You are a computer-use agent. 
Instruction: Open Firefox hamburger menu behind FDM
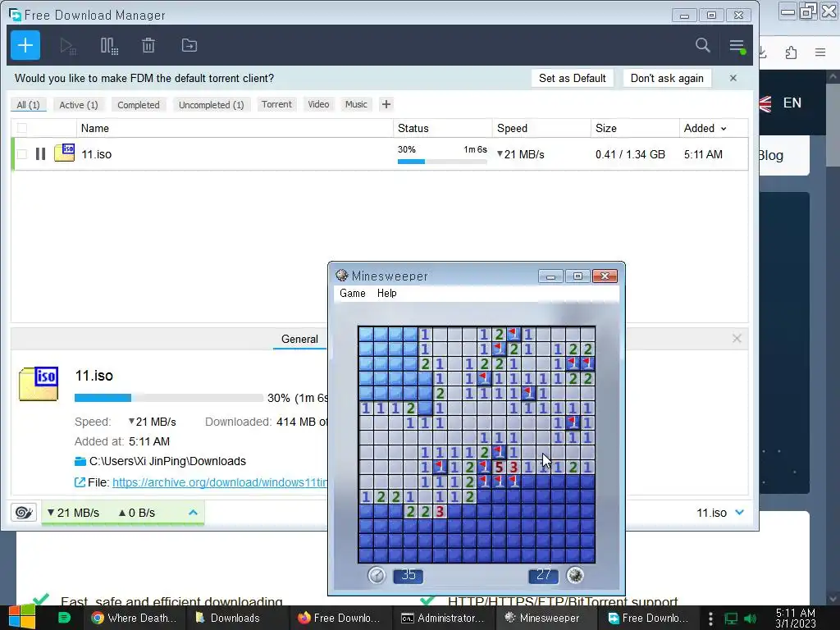point(820,52)
